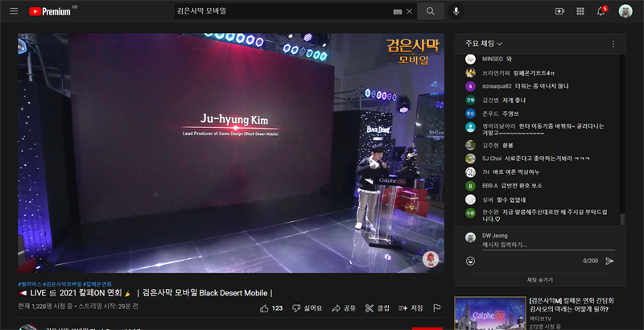This screenshot has width=644, height=330.
Task: Open the notifications bell
Action: 601,11
